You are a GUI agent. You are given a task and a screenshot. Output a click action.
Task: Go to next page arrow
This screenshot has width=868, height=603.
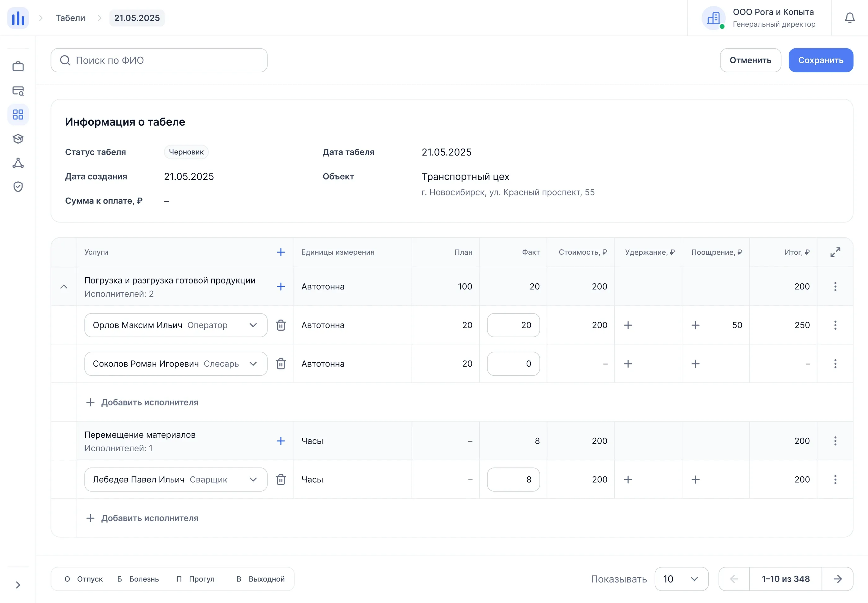click(837, 579)
